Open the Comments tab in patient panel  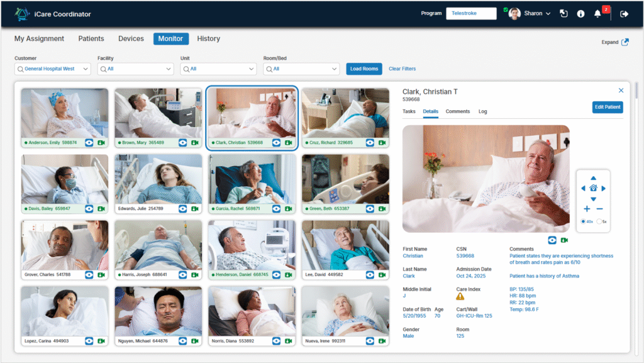[457, 111]
